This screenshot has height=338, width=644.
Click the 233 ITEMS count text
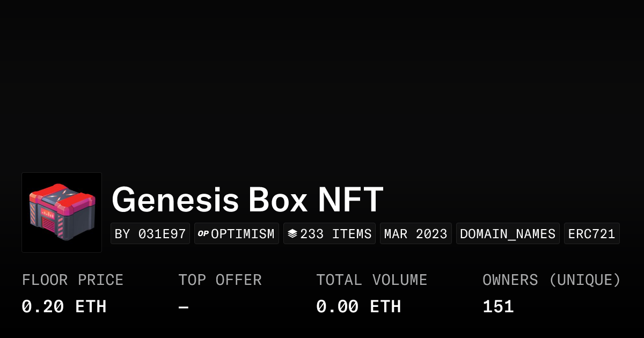pos(335,234)
